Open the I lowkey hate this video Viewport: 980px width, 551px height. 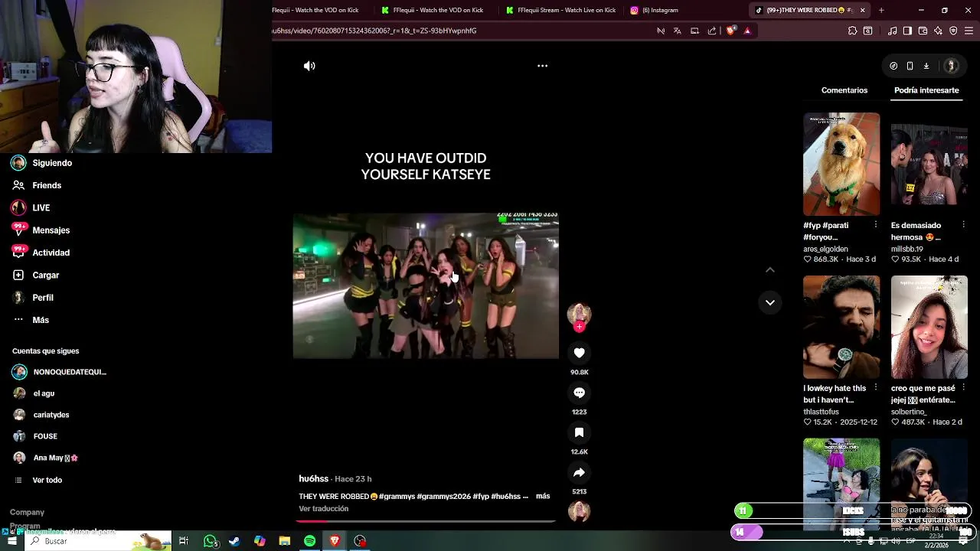coord(841,327)
